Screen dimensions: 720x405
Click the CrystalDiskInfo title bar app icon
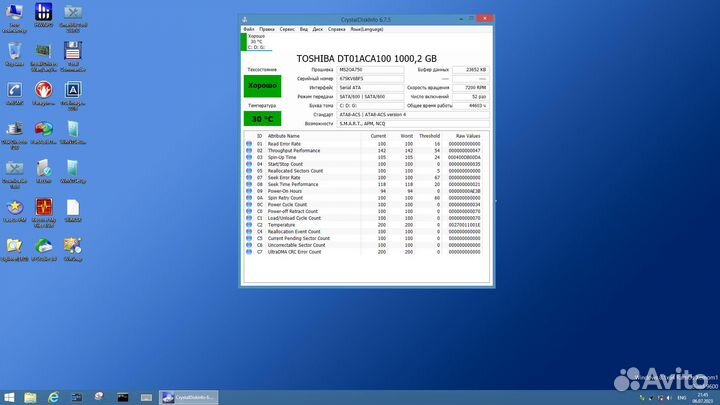(x=245, y=19)
